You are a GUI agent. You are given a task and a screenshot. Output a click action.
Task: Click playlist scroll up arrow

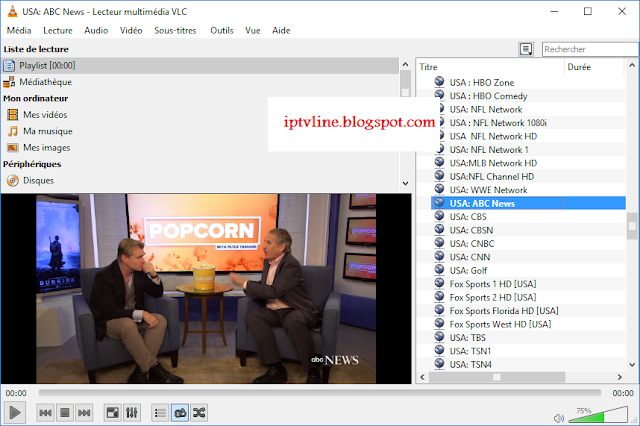click(632, 65)
